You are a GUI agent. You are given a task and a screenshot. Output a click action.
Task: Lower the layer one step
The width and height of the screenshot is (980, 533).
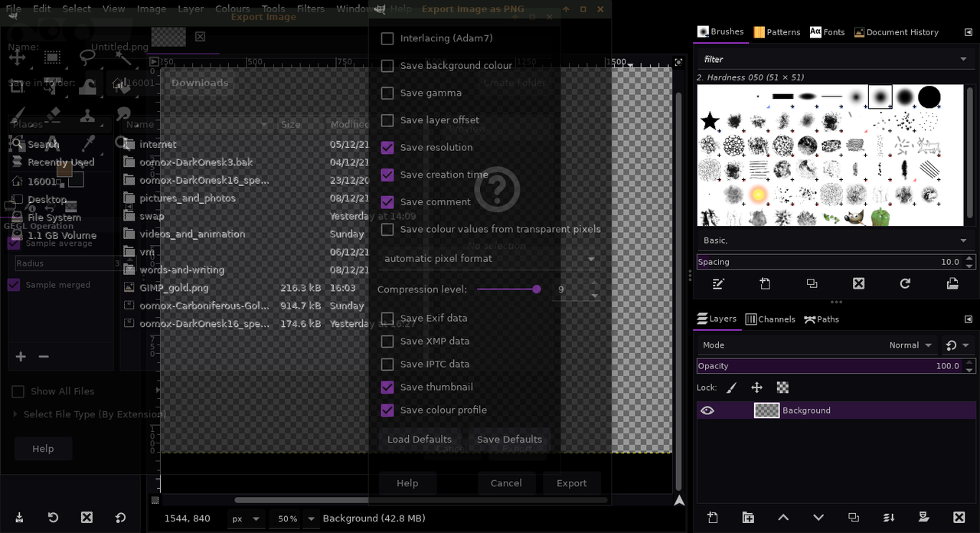tap(818, 518)
